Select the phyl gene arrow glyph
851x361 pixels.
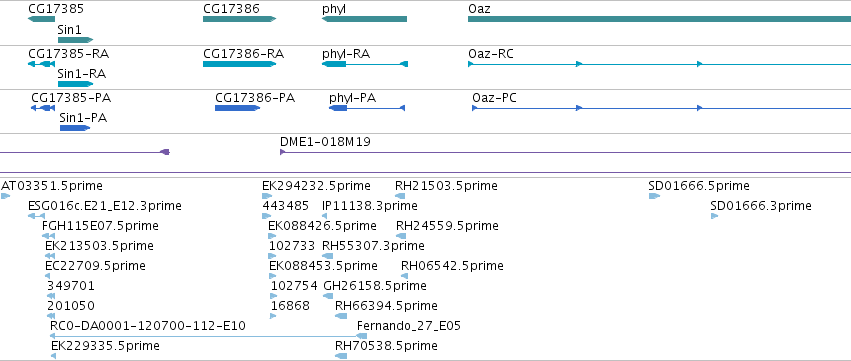tap(364, 19)
